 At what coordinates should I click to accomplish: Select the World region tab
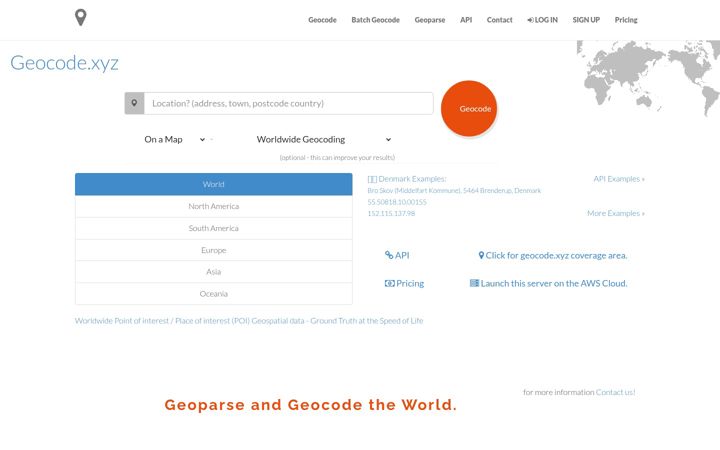tap(214, 184)
